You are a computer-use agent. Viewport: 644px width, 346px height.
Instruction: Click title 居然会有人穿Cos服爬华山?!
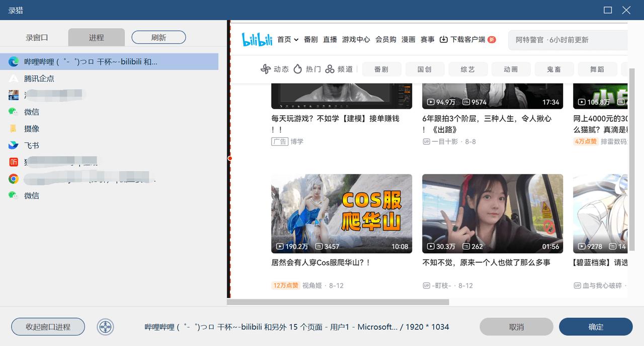tap(321, 263)
